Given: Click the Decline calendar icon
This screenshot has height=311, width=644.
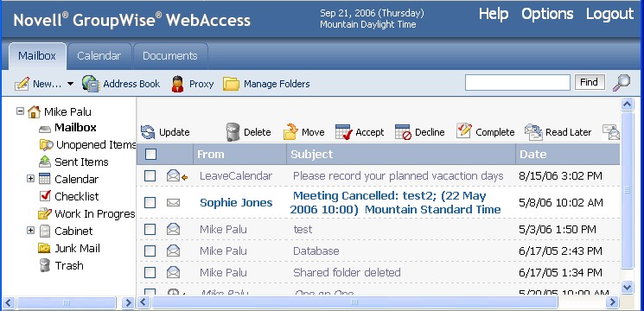Looking at the screenshot, I should (403, 132).
